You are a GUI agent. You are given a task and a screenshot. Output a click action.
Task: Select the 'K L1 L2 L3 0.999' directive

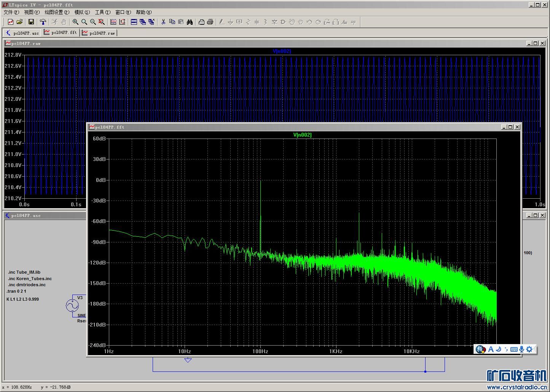point(23,299)
